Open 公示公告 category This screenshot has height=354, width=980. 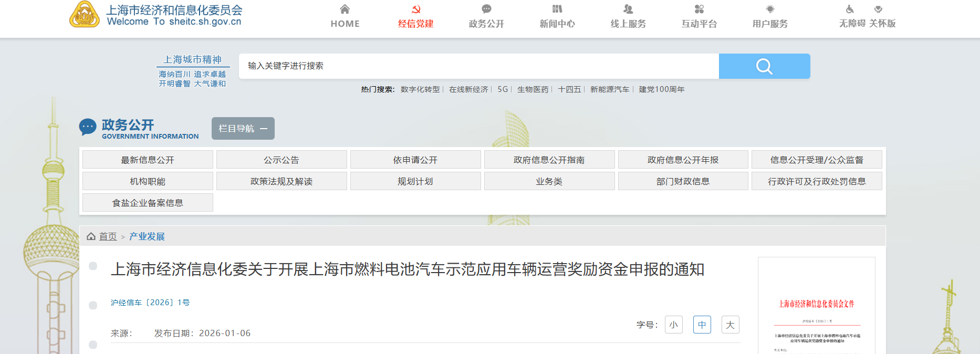(282, 160)
